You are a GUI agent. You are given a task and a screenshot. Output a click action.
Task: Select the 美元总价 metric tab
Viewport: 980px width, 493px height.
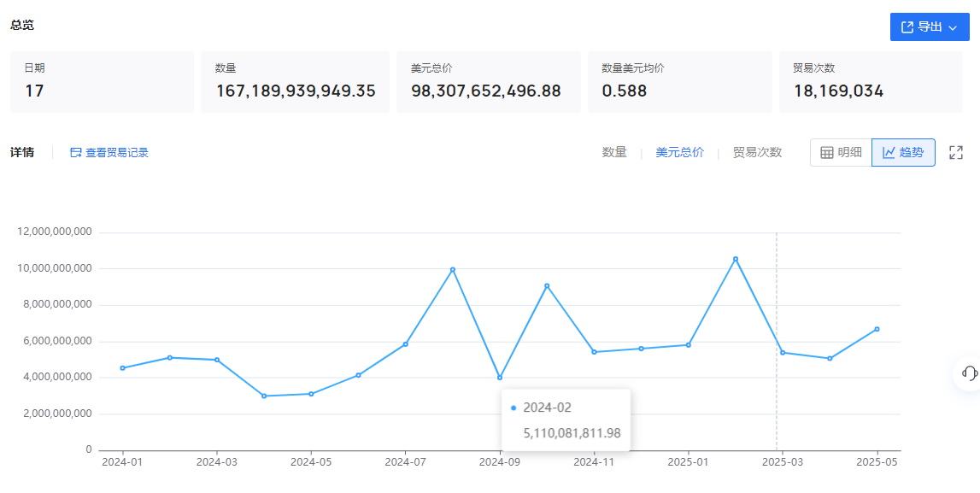(x=680, y=152)
